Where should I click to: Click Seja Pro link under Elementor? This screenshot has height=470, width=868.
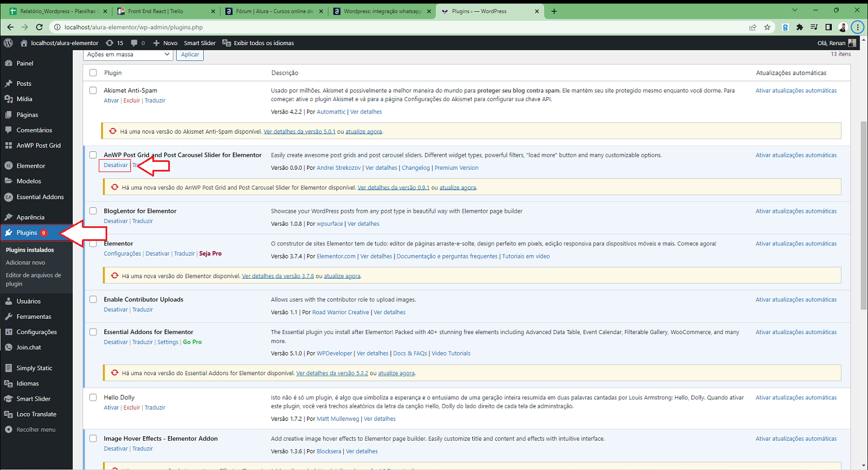(211, 253)
